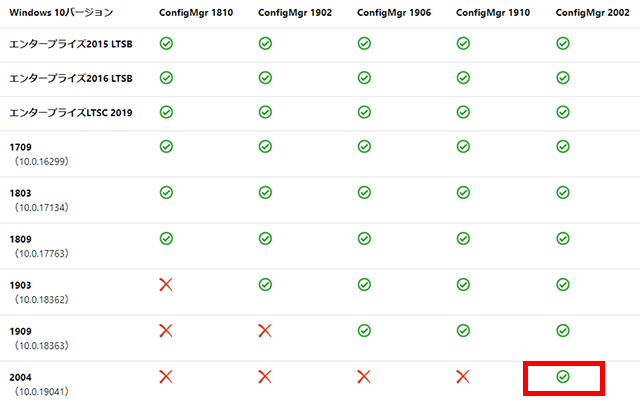640x402 pixels.
Task: Click the green check for 1809 under ConfigMgr 1910
Action: coord(463,238)
